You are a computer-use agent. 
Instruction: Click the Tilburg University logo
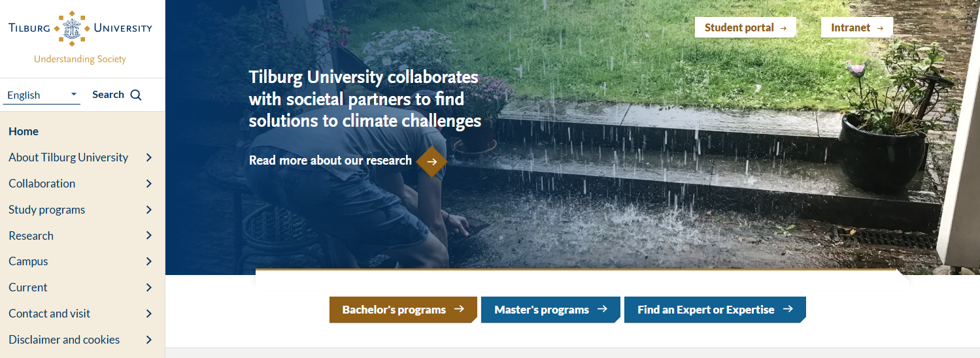click(80, 29)
